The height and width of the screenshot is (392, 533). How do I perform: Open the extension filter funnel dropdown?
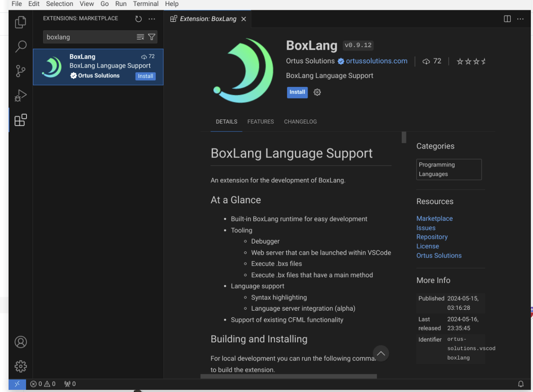click(151, 37)
